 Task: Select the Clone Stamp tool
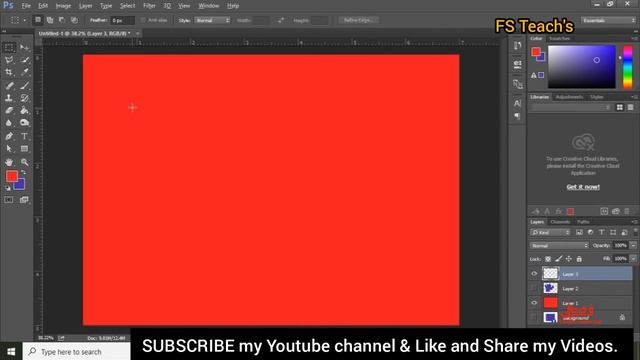pyautogui.click(x=9, y=98)
